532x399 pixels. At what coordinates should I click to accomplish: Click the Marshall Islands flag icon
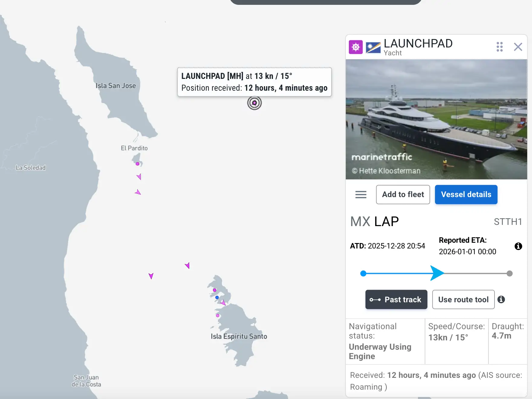[x=373, y=47]
